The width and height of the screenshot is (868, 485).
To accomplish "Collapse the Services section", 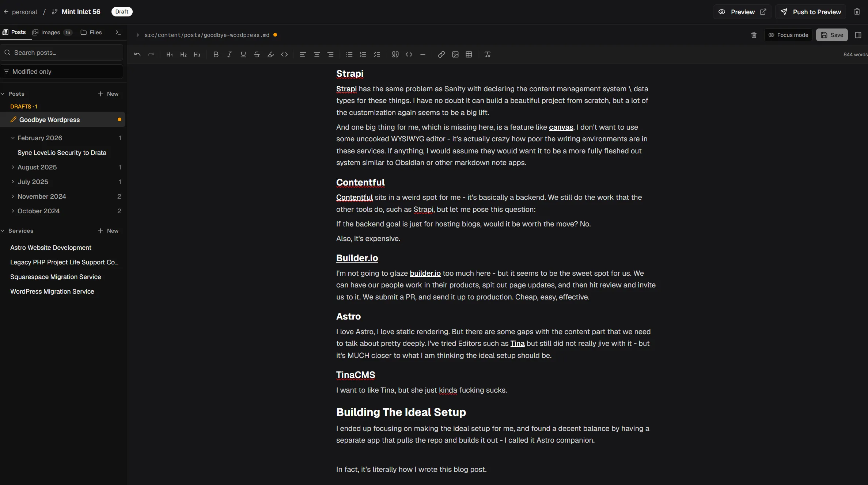I will [x=17, y=231].
